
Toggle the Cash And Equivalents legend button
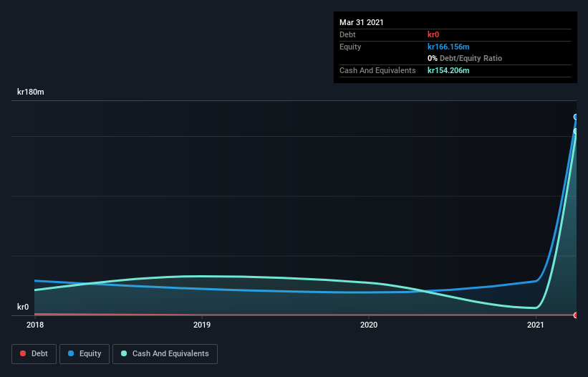click(165, 354)
